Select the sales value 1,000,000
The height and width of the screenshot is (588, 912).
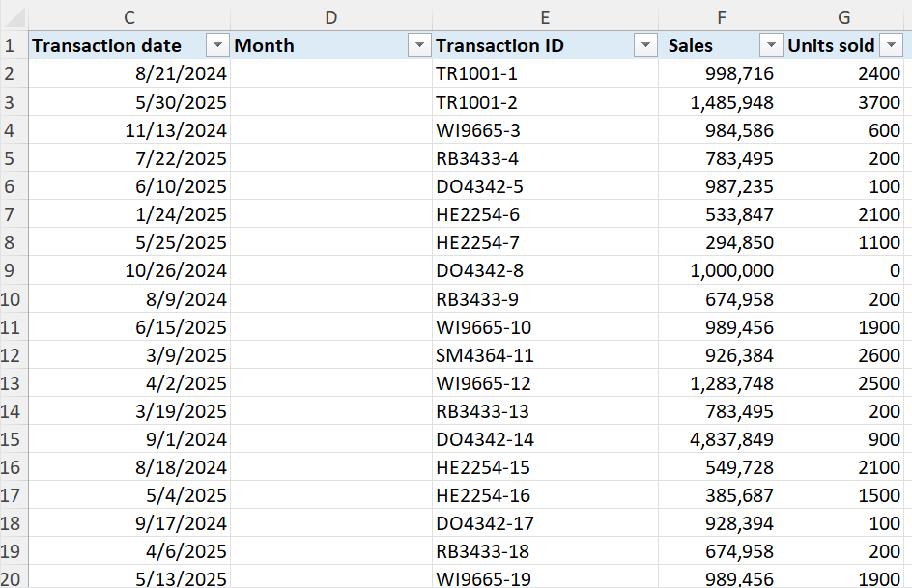(x=731, y=270)
